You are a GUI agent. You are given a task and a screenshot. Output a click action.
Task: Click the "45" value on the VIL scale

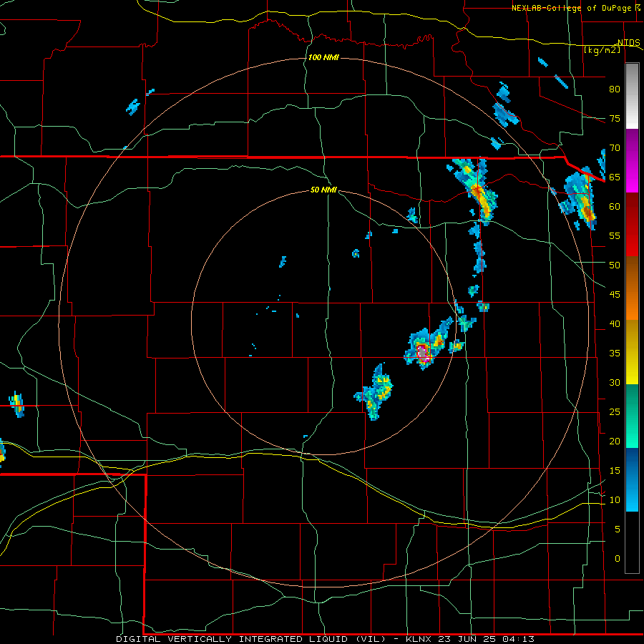point(615,295)
